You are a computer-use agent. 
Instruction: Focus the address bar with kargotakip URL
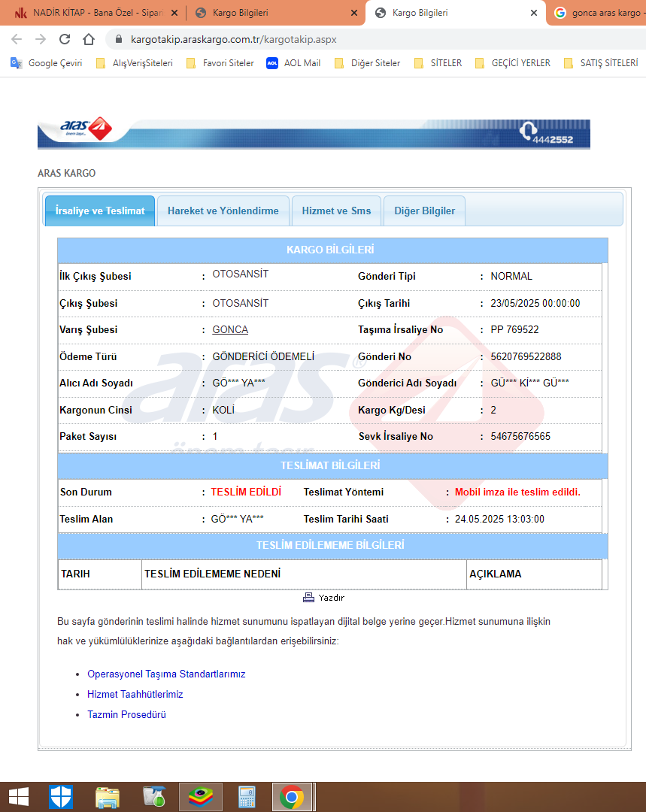point(233,39)
